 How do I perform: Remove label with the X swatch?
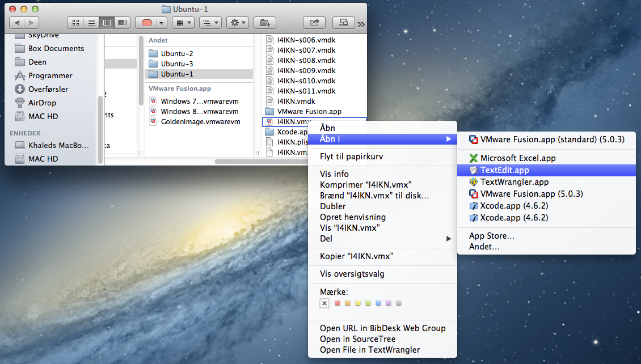[324, 303]
